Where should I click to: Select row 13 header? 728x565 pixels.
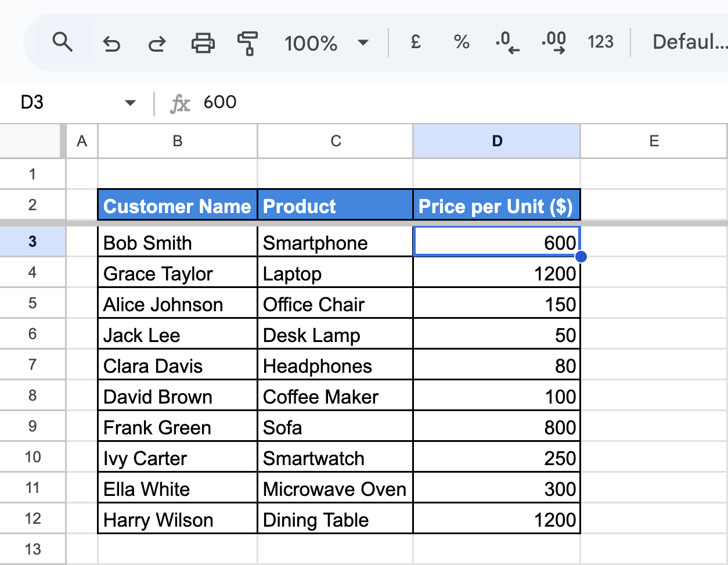(x=33, y=549)
